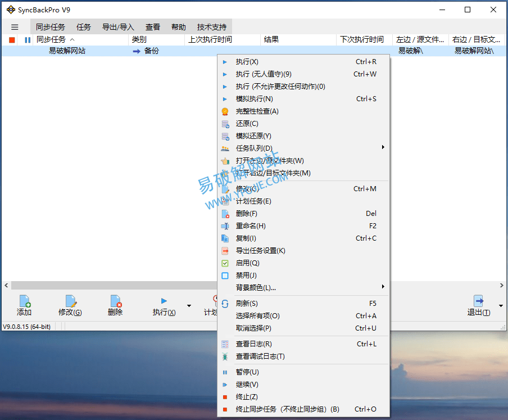Open dropdown arrow next to 执行 button

tap(189, 306)
